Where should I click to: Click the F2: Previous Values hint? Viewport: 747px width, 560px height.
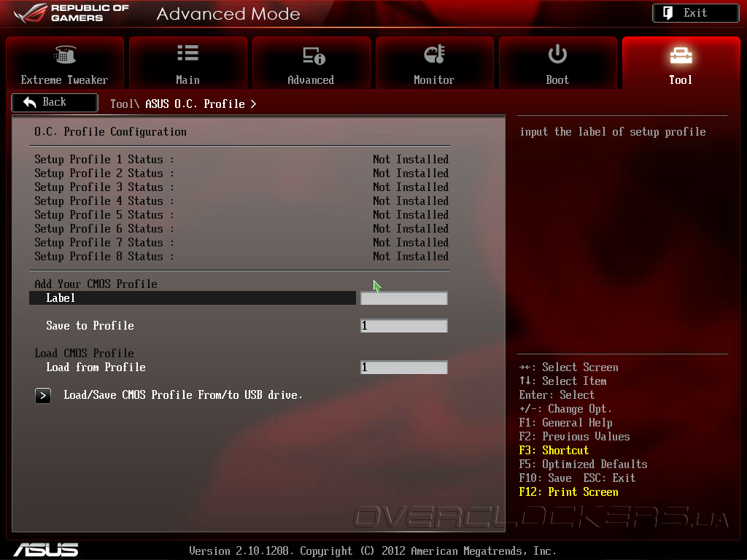coord(574,437)
